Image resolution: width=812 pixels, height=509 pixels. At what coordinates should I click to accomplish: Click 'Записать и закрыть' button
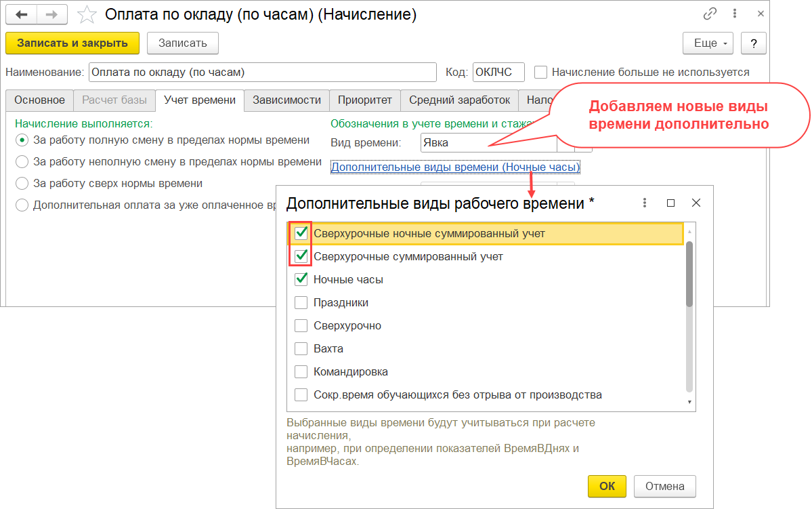[x=72, y=43]
